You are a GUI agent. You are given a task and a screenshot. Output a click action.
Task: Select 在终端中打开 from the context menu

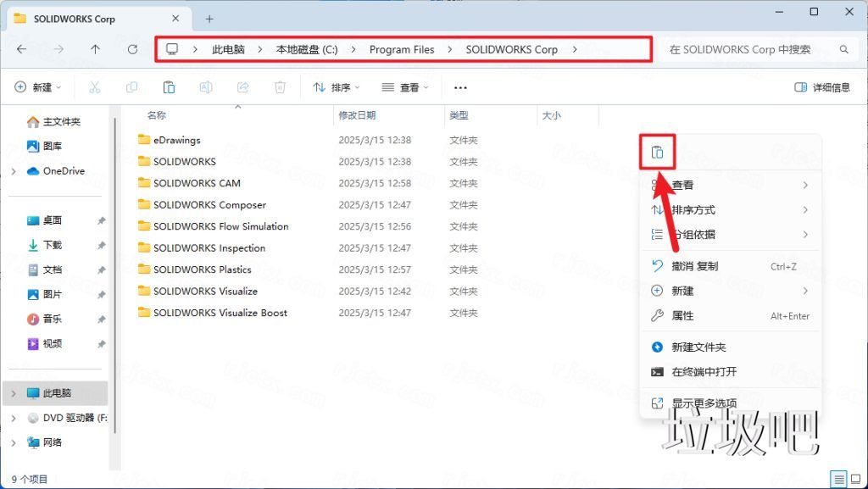coord(716,371)
